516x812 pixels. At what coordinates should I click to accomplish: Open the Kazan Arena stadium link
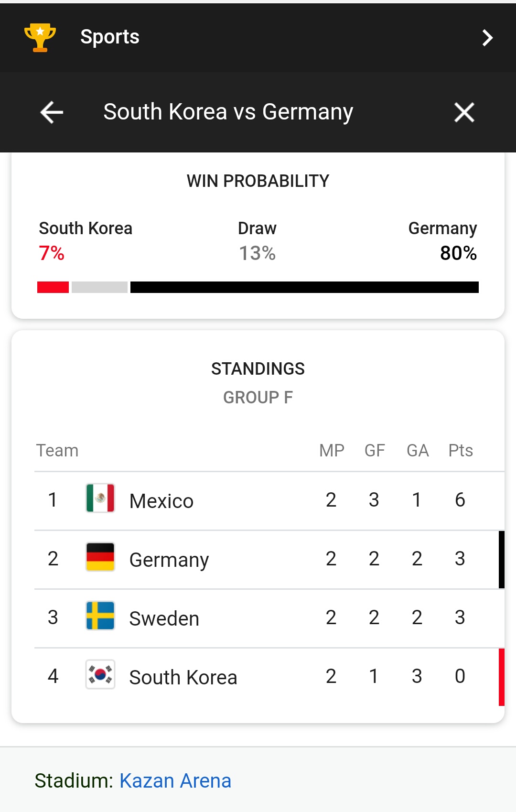click(x=175, y=780)
